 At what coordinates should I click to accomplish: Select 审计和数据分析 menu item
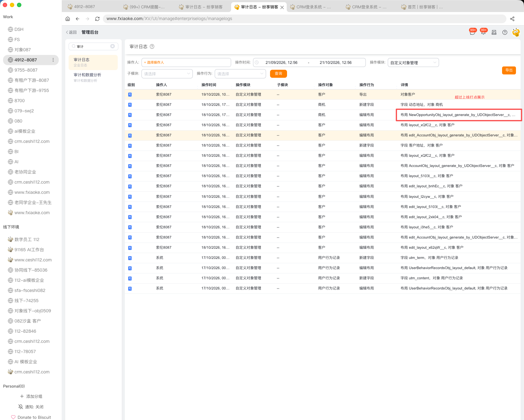coord(93,77)
